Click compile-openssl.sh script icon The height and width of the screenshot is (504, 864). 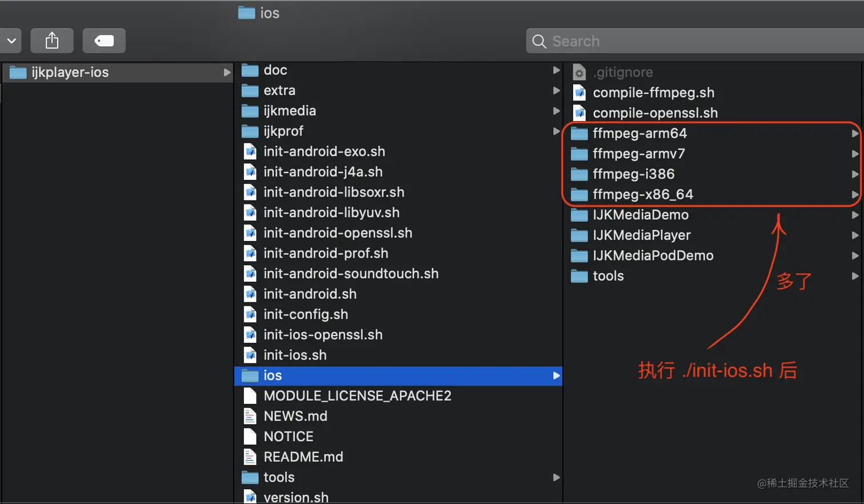[579, 113]
